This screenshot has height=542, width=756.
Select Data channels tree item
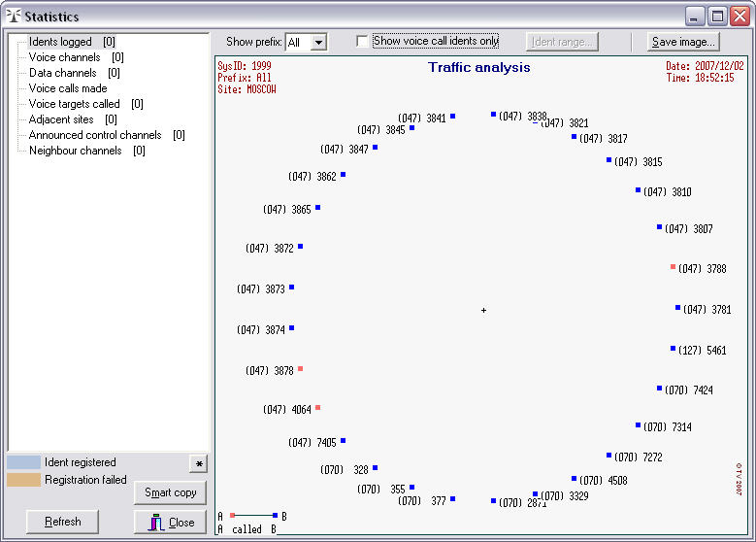(x=75, y=73)
